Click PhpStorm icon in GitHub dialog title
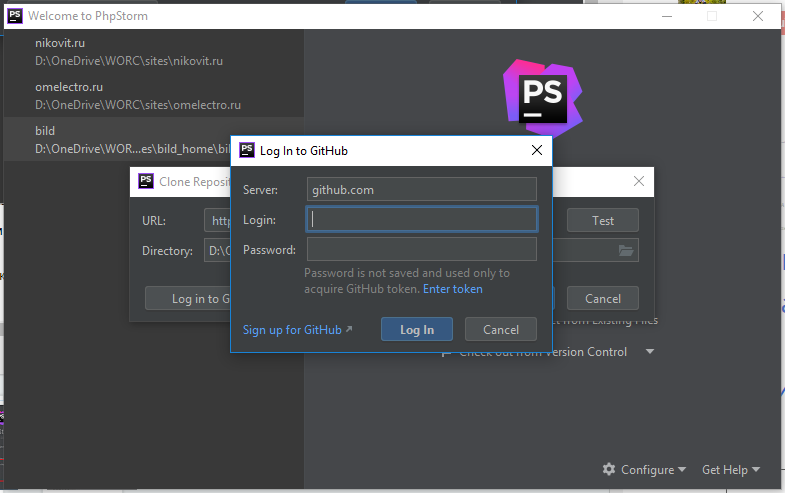Screen dimensions: 785x493 pyautogui.click(x=247, y=150)
